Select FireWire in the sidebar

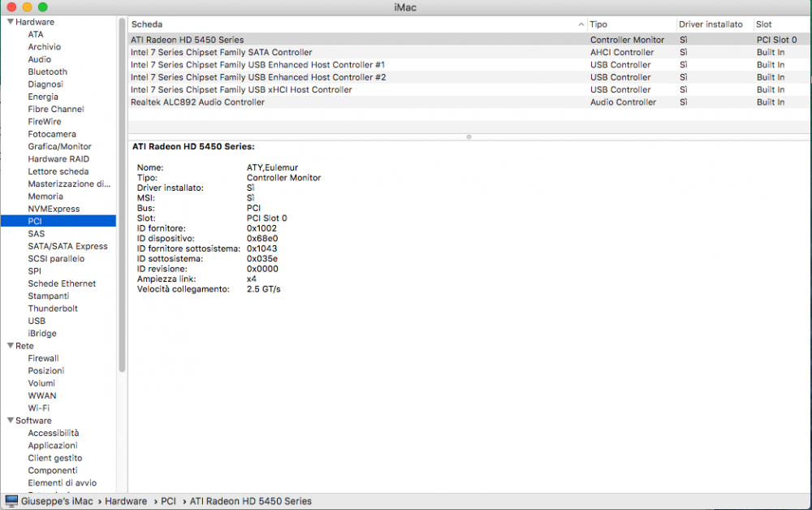45,121
